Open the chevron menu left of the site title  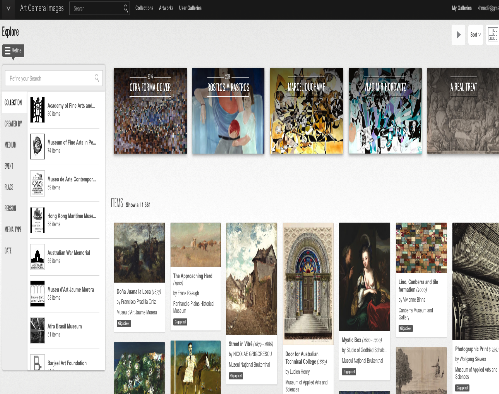(8, 8)
